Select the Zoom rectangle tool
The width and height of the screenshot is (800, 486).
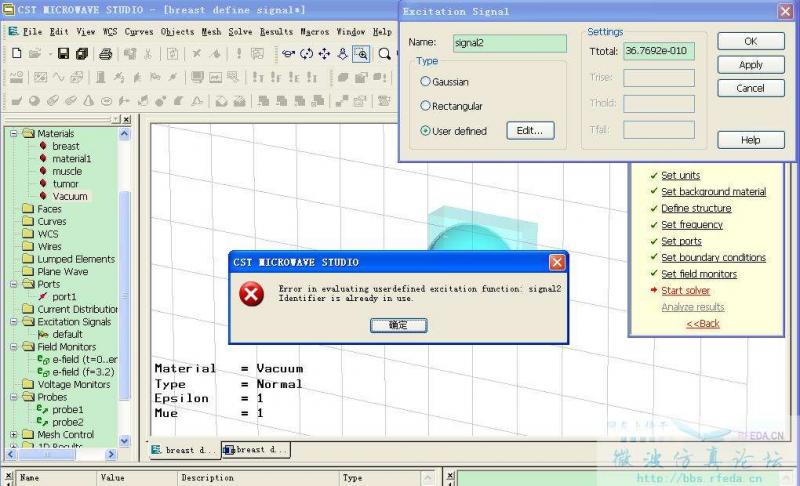click(361, 54)
